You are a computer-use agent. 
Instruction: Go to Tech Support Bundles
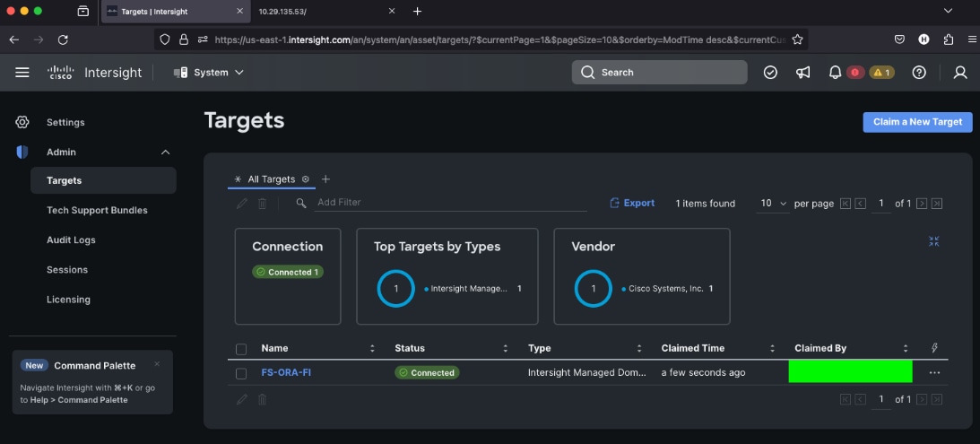(97, 211)
